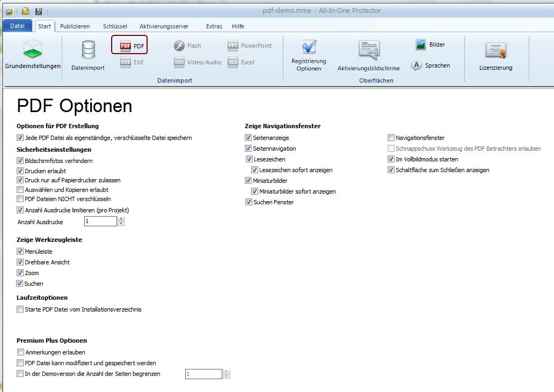Choose the Flash import icon
Screen dimensions: 554x392
pyautogui.click(x=179, y=46)
